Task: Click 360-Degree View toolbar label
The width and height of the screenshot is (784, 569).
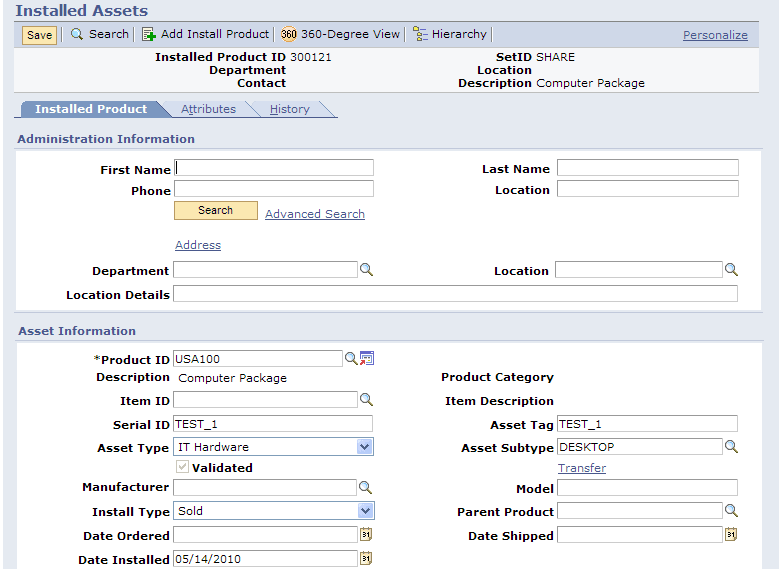Action: (x=350, y=34)
